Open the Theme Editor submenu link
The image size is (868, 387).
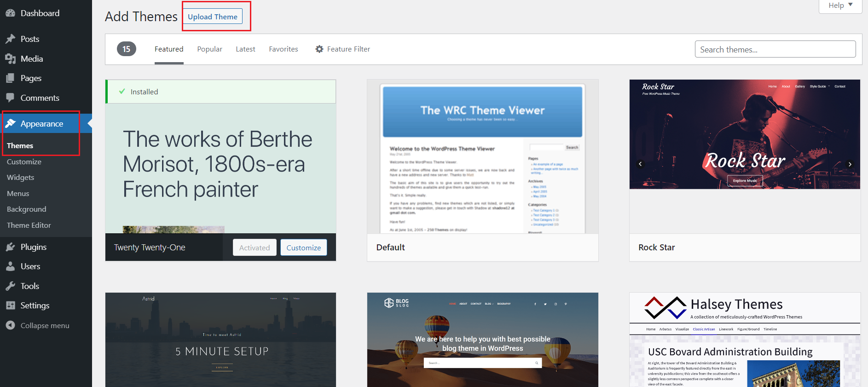click(x=29, y=225)
